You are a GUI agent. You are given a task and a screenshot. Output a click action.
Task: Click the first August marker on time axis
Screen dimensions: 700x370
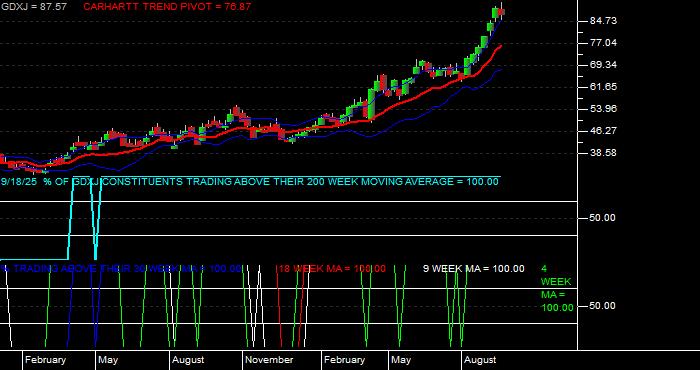tap(188, 360)
